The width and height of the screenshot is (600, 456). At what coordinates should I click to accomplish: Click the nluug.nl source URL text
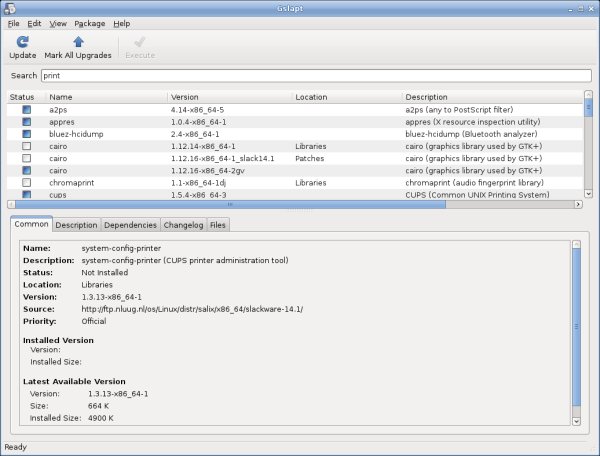192,309
